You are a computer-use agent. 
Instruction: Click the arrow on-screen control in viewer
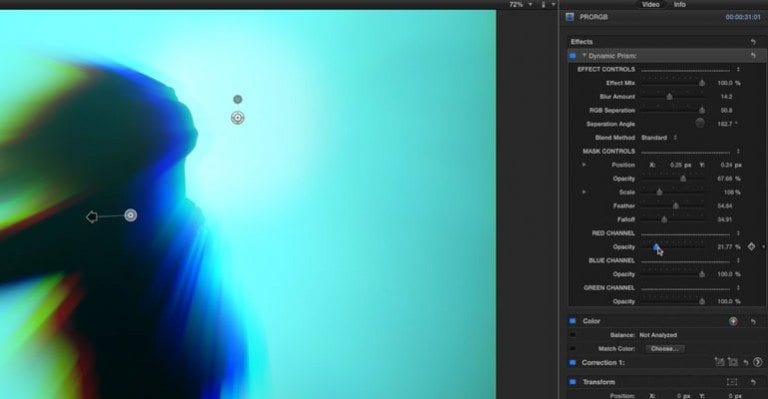[92, 216]
